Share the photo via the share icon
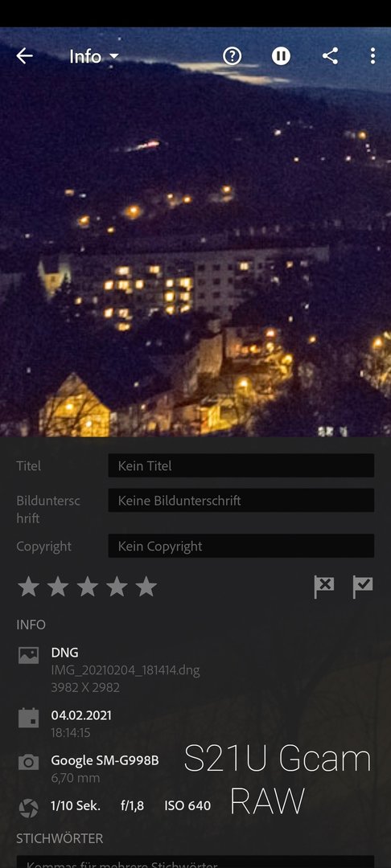The width and height of the screenshot is (391, 868). pyautogui.click(x=330, y=56)
